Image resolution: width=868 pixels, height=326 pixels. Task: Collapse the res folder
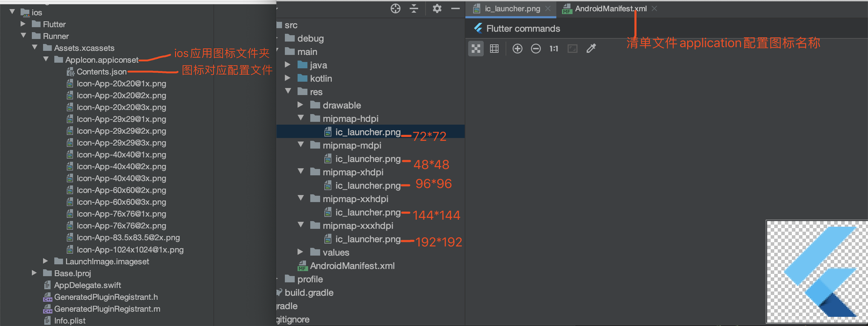pos(288,91)
